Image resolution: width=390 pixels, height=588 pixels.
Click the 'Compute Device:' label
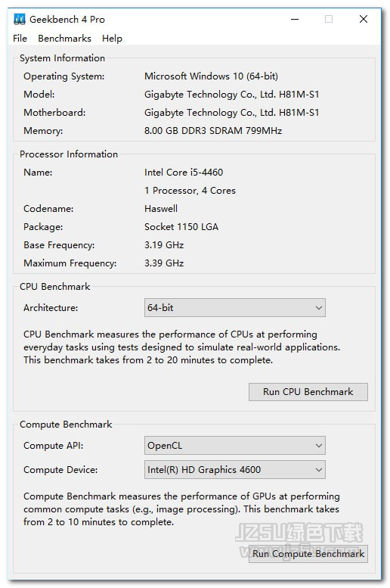coord(60,470)
